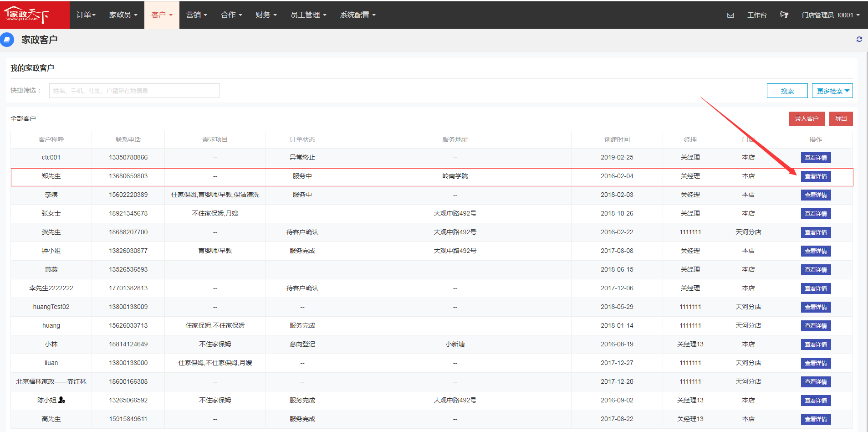Expand the 更多检索 options
868x432 pixels.
pyautogui.click(x=832, y=91)
